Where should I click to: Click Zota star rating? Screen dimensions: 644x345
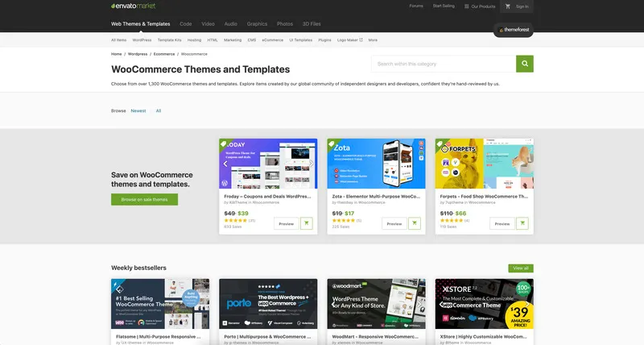coord(344,220)
